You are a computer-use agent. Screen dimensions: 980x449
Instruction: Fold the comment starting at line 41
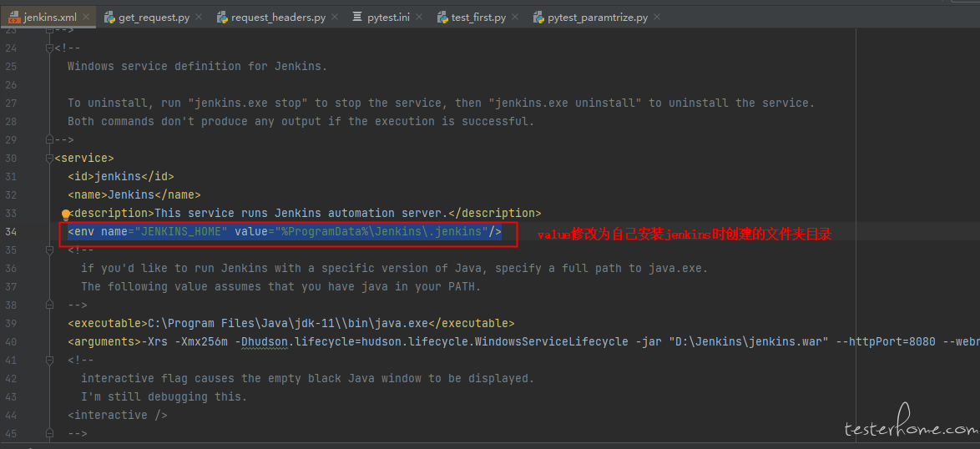pos(50,361)
